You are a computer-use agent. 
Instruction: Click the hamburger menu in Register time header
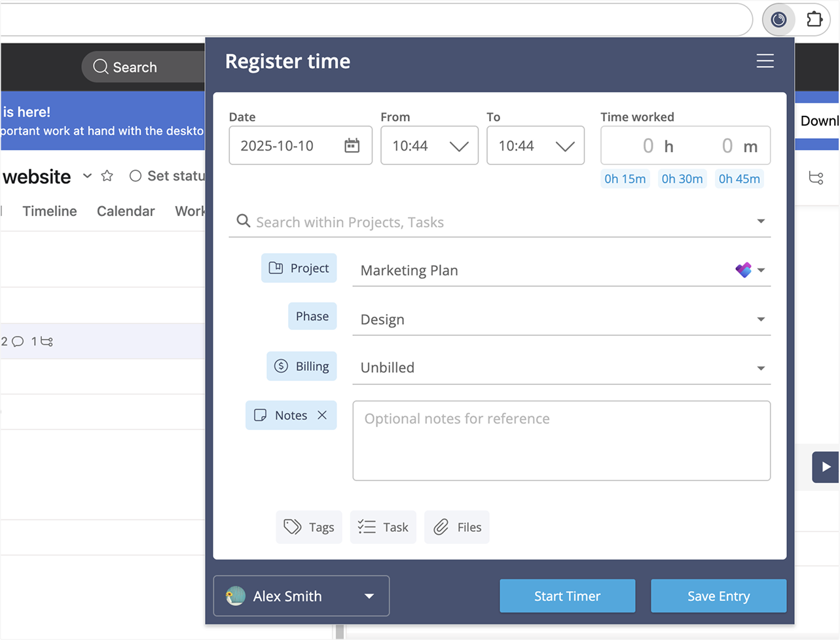pos(765,61)
